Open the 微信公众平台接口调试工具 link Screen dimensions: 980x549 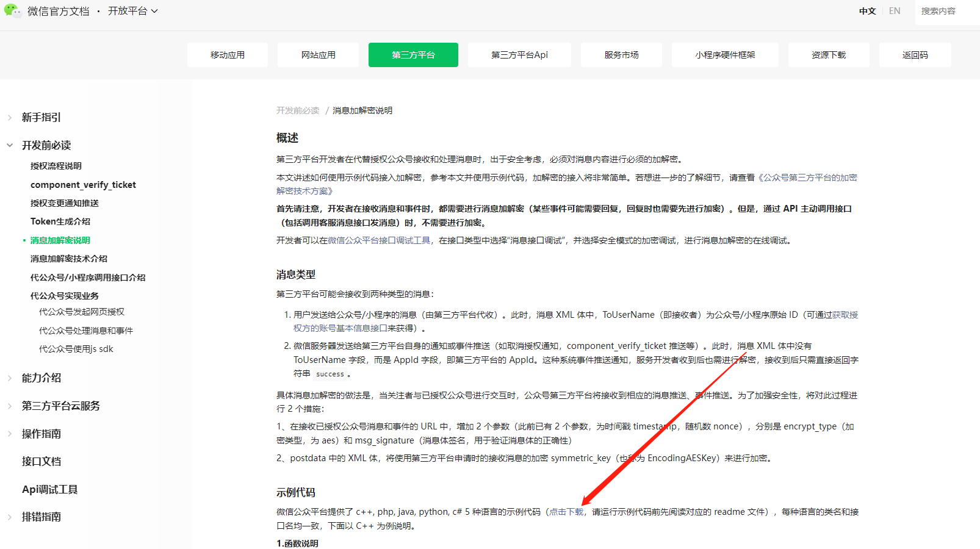click(379, 241)
